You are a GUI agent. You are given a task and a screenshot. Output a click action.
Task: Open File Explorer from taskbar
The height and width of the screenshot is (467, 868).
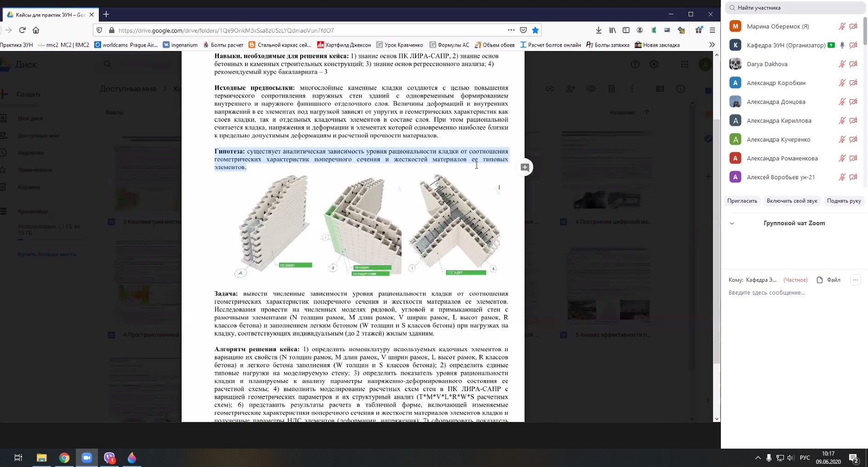pyautogui.click(x=42, y=458)
